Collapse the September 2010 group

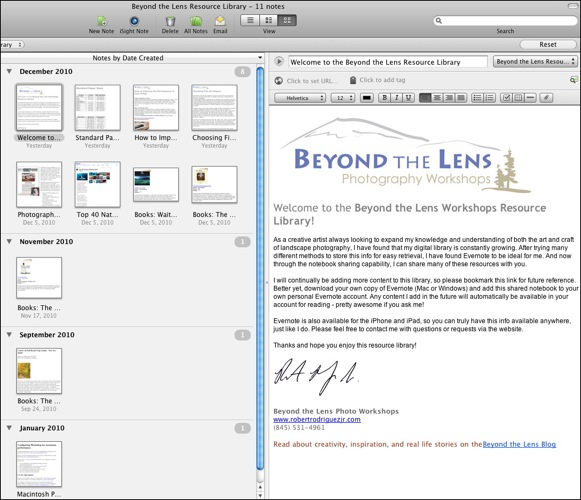9,335
